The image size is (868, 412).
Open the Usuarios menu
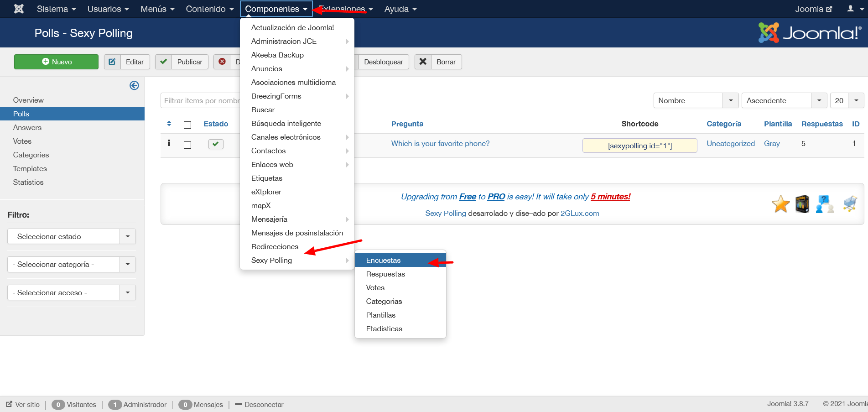click(108, 9)
